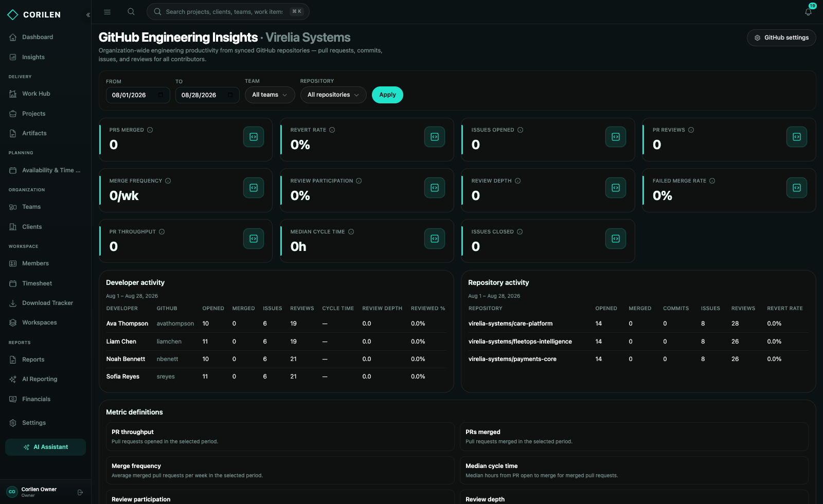The height and width of the screenshot is (504, 823).
Task: Click the Review Participation card icon
Action: tap(435, 188)
